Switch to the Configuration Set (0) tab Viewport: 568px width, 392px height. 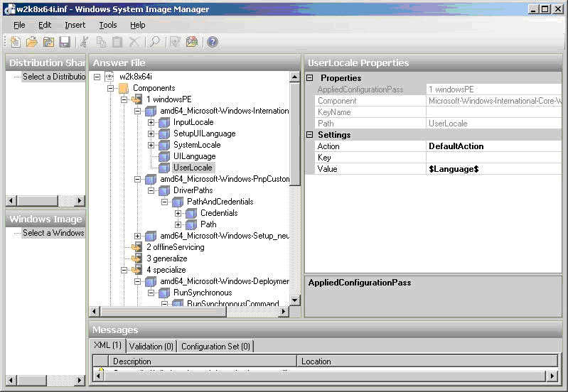pos(215,347)
